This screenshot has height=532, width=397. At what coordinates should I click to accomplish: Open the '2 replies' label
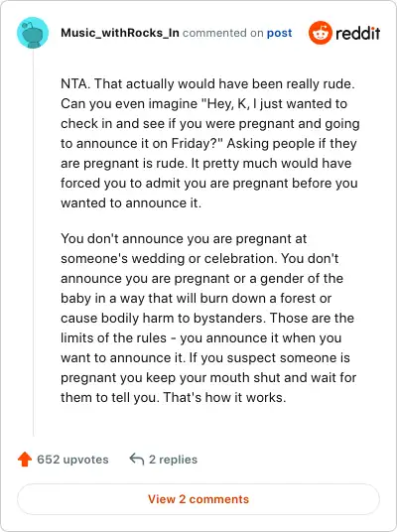173,460
